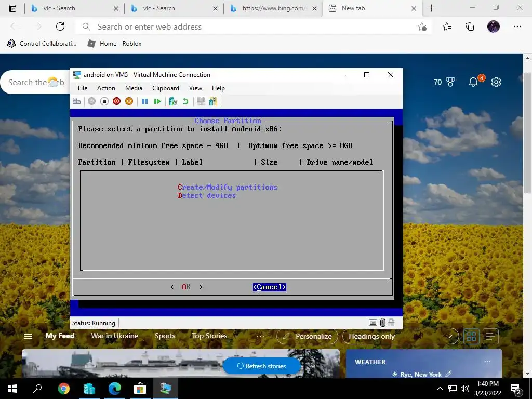Refresh the current page

point(60,26)
